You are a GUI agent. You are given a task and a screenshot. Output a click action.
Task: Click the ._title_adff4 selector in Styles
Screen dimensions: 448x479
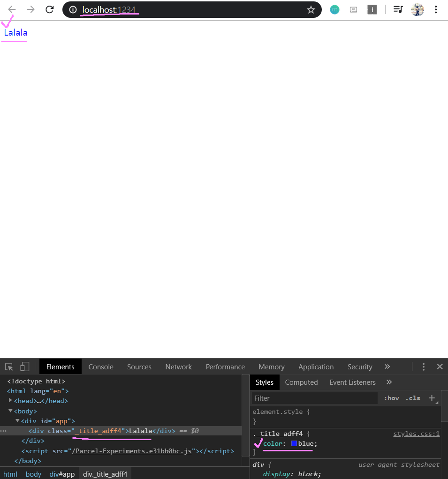pyautogui.click(x=278, y=434)
